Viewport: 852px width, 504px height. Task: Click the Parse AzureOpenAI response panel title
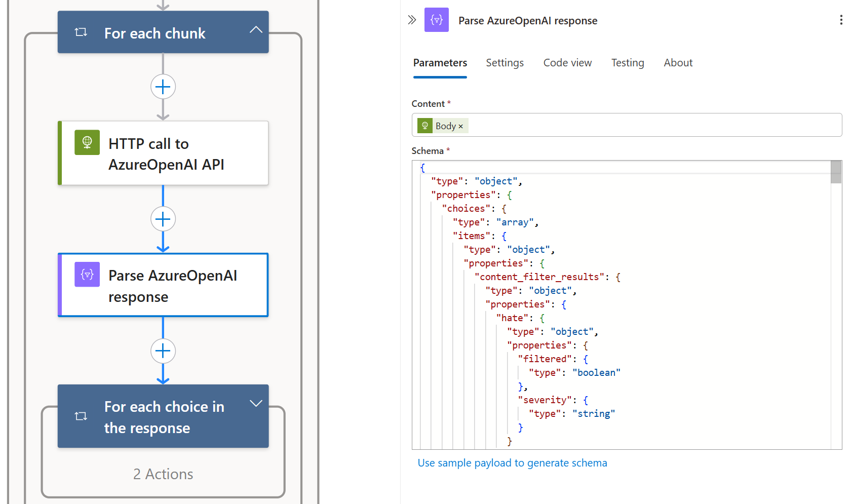(x=528, y=21)
